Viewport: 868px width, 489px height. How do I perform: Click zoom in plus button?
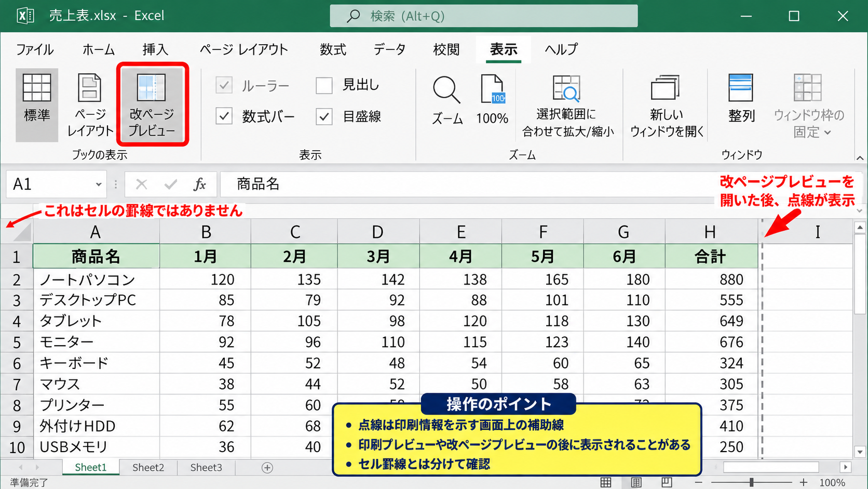(x=804, y=483)
